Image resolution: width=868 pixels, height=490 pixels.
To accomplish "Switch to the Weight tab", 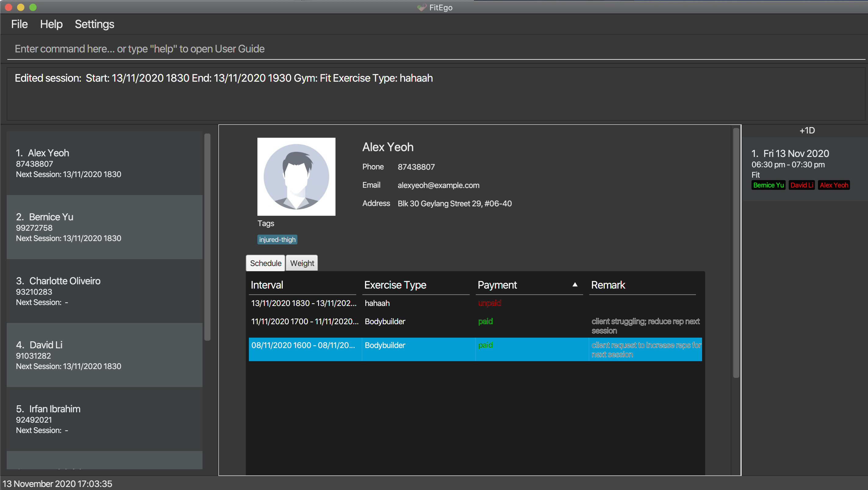I will 302,263.
